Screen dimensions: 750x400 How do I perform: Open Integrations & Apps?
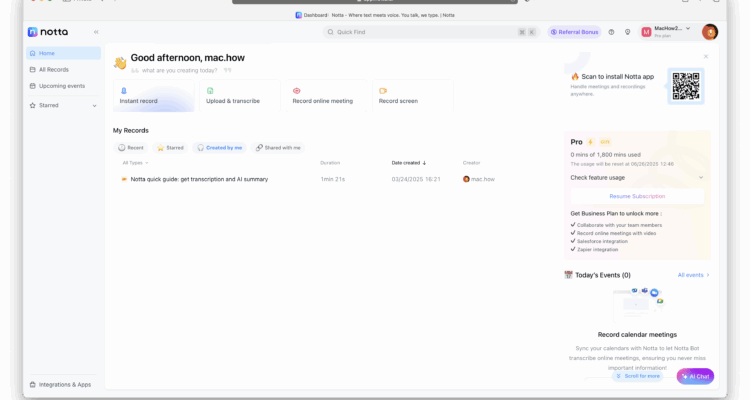[x=61, y=385]
